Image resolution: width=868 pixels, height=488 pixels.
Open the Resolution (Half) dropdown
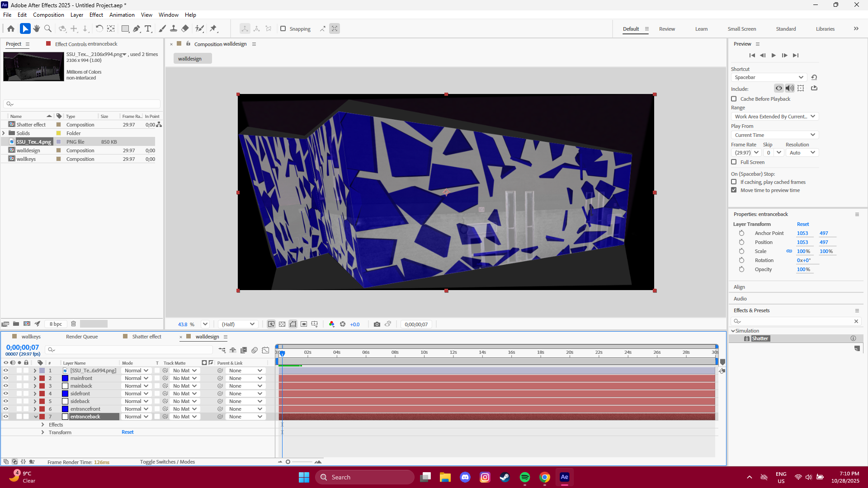[x=237, y=324]
